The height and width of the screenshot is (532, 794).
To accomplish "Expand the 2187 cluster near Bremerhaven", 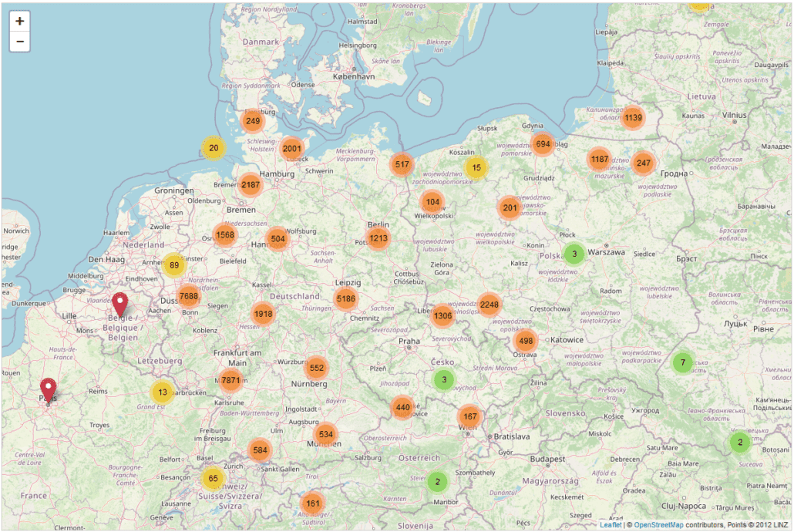I will [x=251, y=185].
